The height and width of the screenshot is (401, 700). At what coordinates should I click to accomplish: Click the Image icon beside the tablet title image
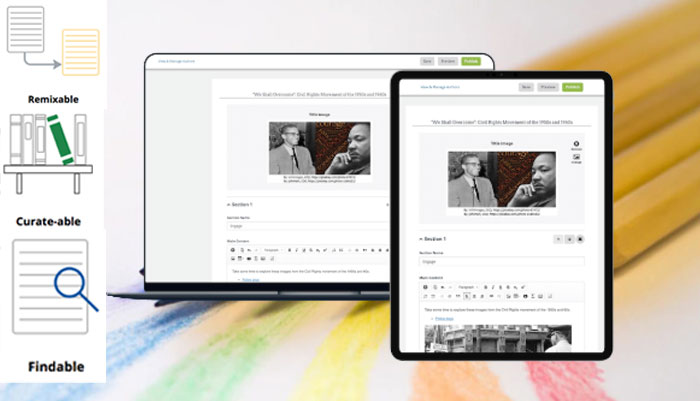(x=576, y=158)
